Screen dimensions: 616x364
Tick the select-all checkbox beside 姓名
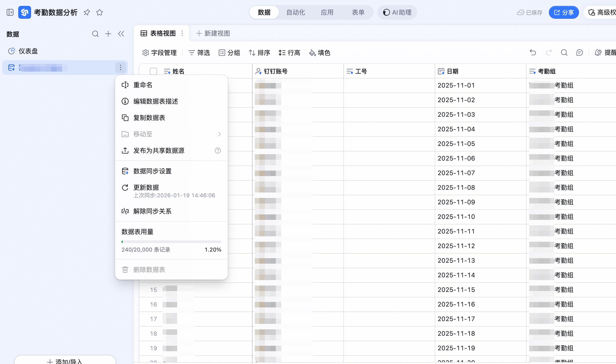[153, 71]
